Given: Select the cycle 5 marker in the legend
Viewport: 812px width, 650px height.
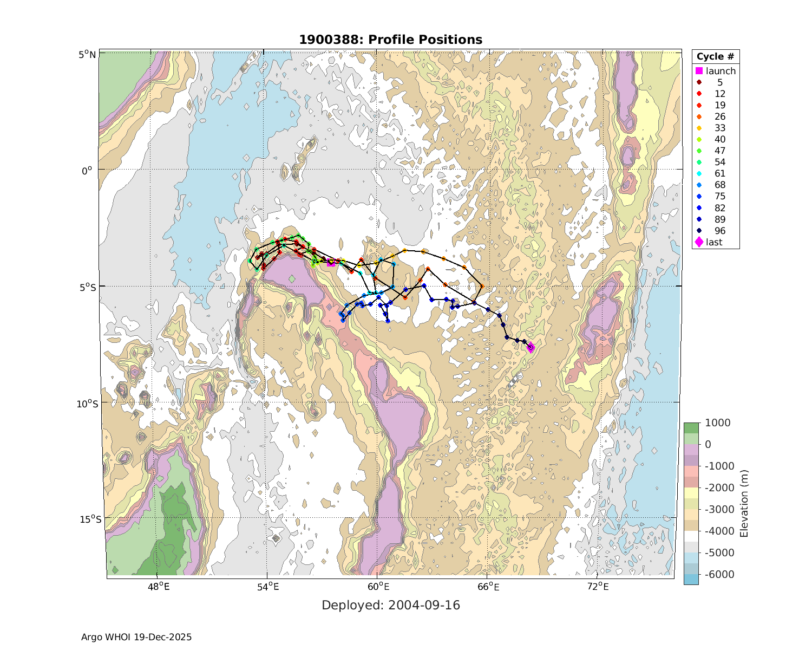Looking at the screenshot, I should [x=699, y=82].
